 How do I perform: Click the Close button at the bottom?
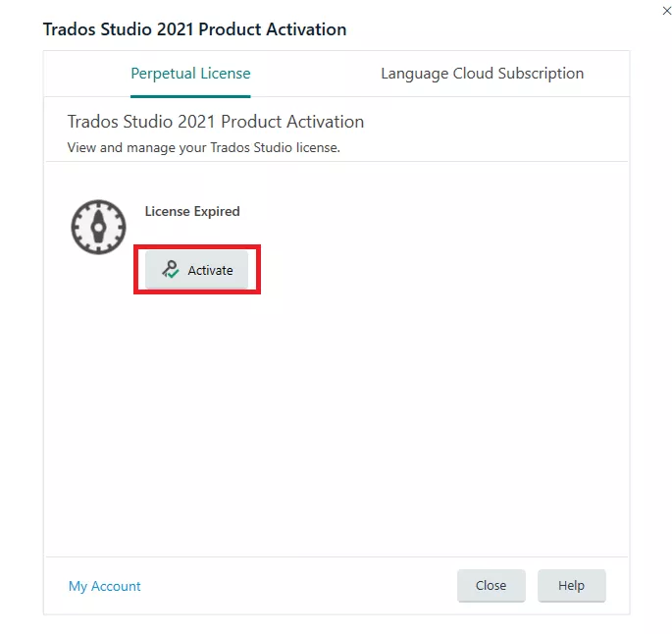click(491, 586)
